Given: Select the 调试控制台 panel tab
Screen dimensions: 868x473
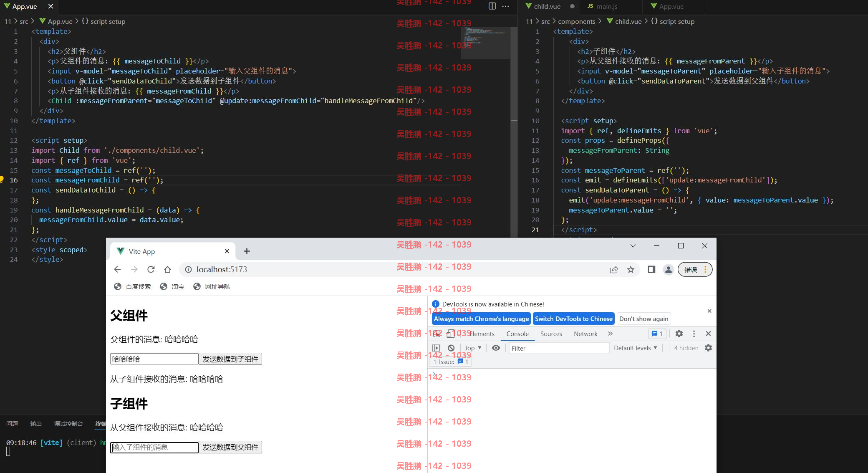Looking at the screenshot, I should pyautogui.click(x=68, y=424).
